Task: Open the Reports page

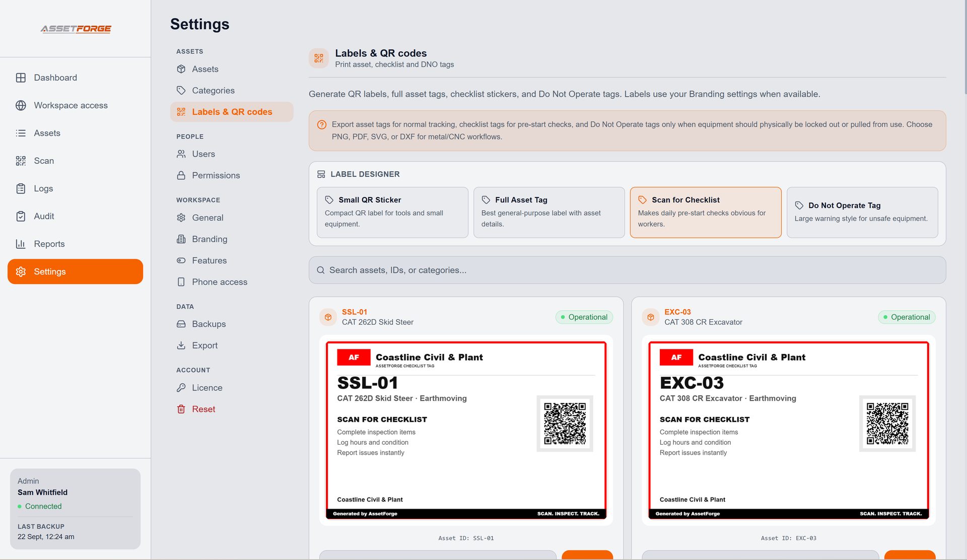Action: pos(75,244)
